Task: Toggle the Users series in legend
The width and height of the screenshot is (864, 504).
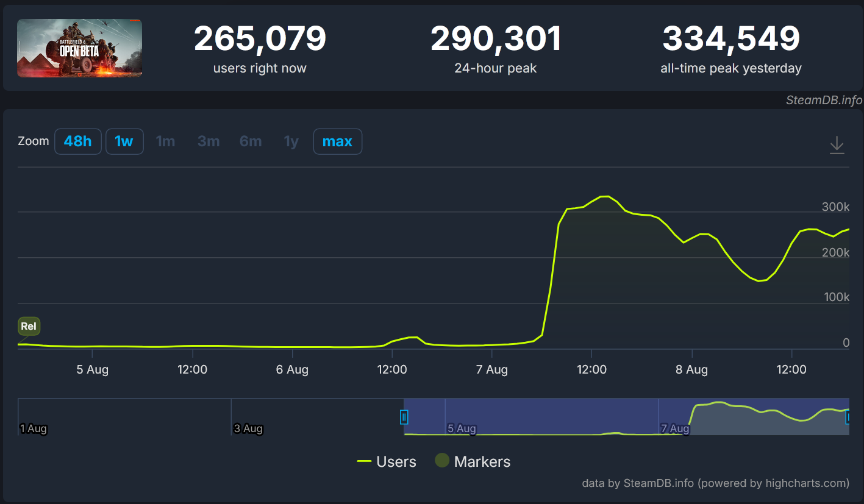Action: coord(387,461)
